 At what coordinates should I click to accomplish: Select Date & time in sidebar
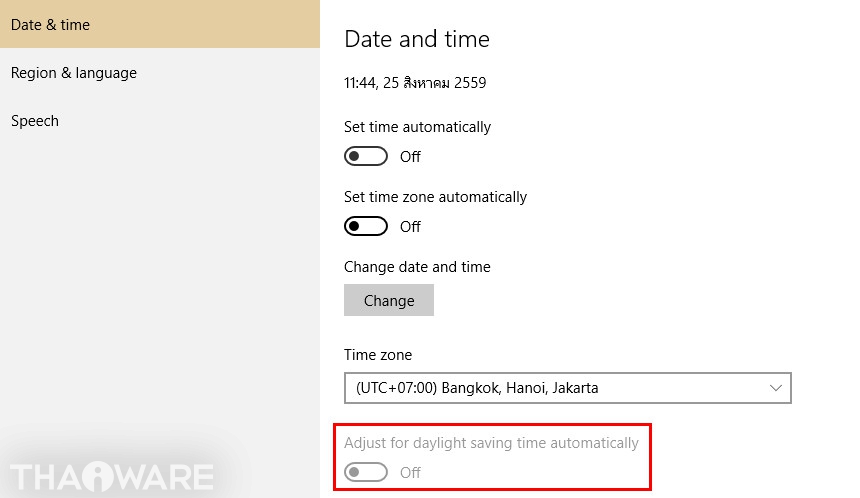(50, 25)
